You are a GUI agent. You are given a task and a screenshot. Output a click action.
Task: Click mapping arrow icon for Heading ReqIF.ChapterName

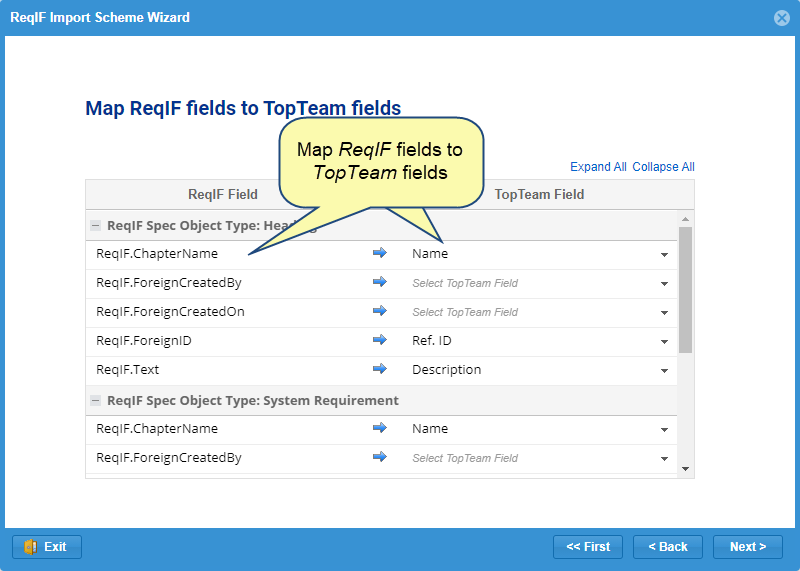click(380, 253)
